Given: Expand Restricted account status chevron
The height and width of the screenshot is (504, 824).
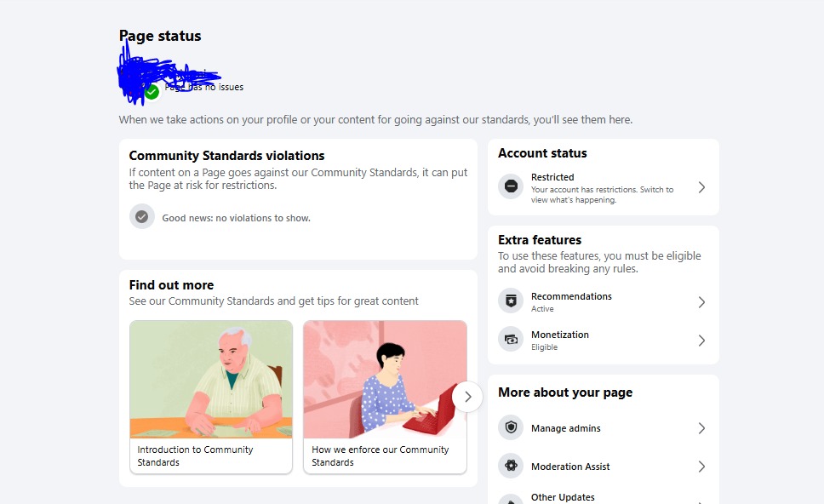Looking at the screenshot, I should (701, 187).
